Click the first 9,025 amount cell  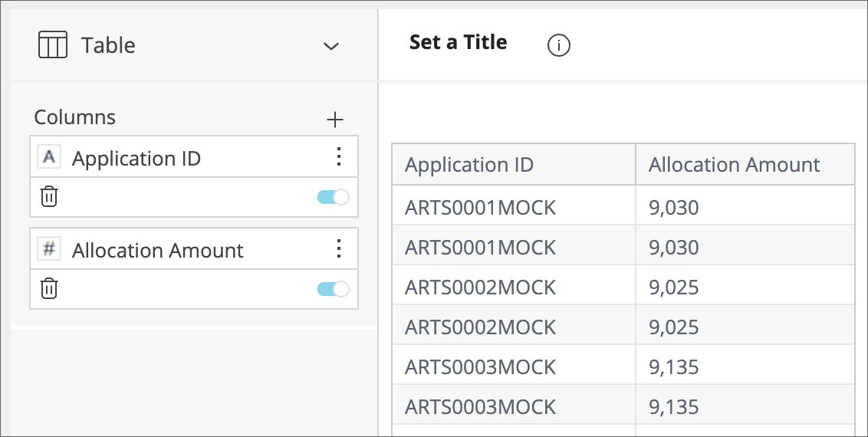point(673,287)
